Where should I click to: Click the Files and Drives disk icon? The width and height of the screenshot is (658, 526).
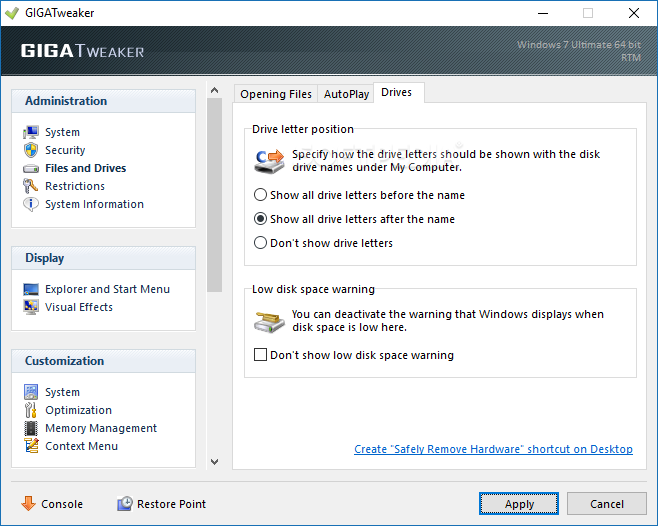(x=31, y=169)
